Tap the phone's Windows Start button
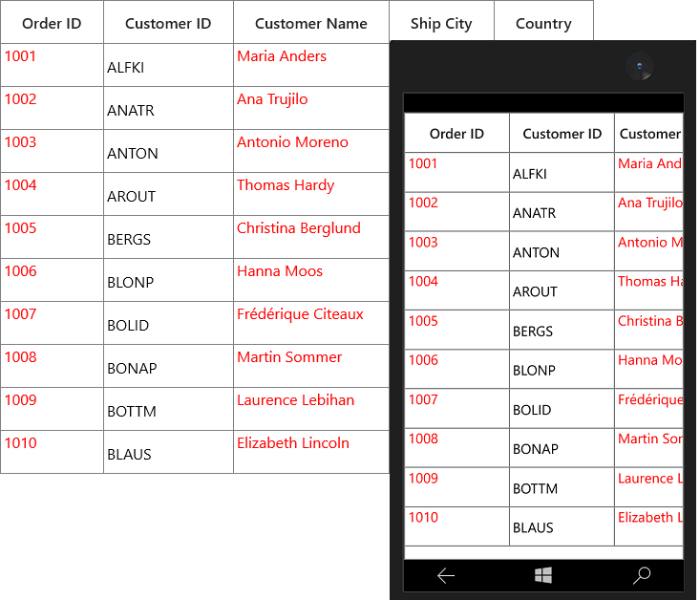 [x=542, y=575]
